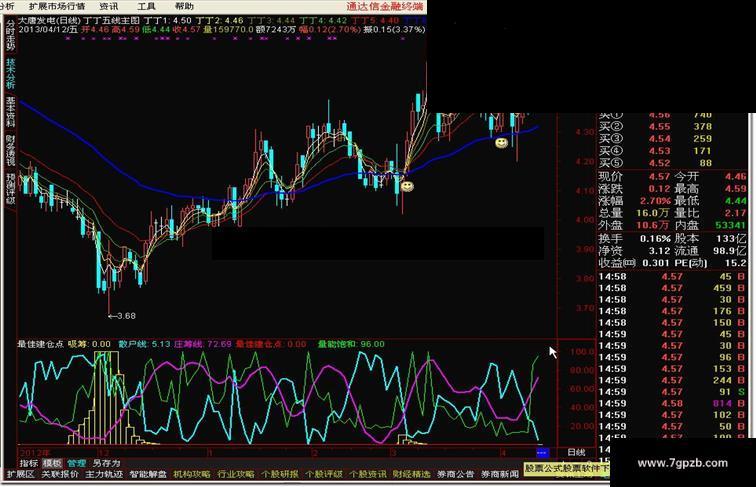Click the 丁丁五线主图 indicator name
This screenshot has height=487, width=756.
click(111, 20)
